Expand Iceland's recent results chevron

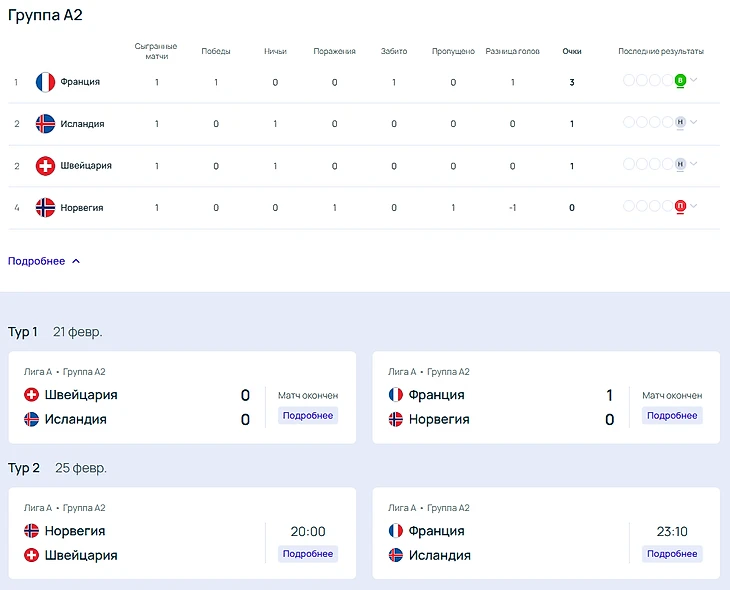694,122
